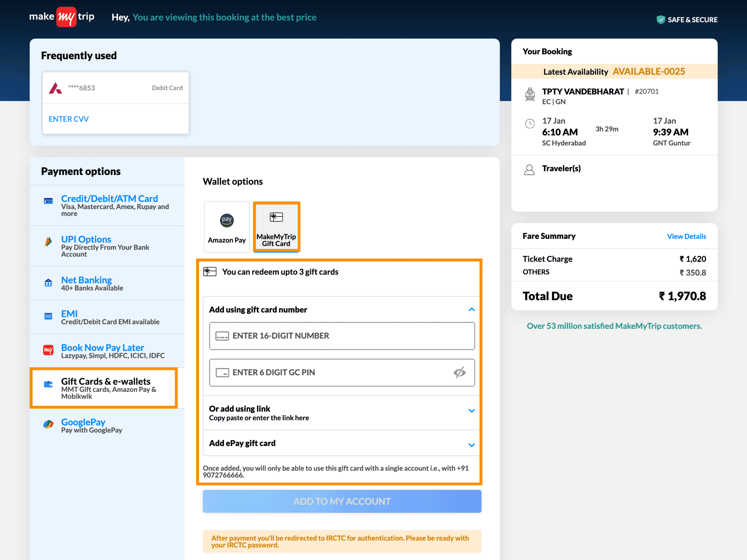Click journey duration 3h 29m
Image resolution: width=747 pixels, height=560 pixels.
[607, 129]
